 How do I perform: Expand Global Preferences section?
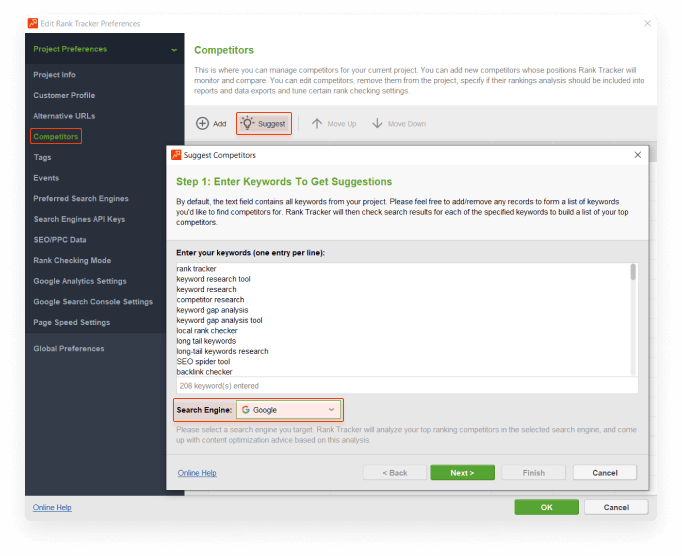tap(69, 348)
